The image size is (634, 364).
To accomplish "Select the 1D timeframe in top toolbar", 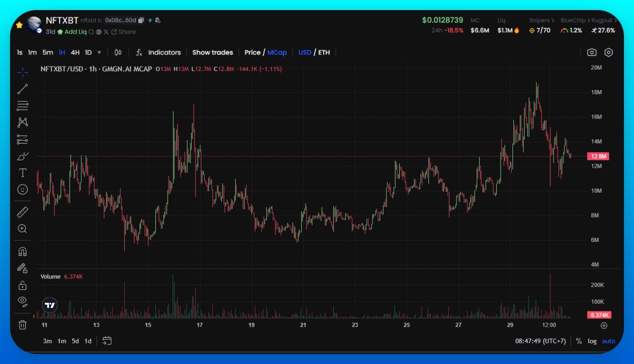I will point(88,52).
